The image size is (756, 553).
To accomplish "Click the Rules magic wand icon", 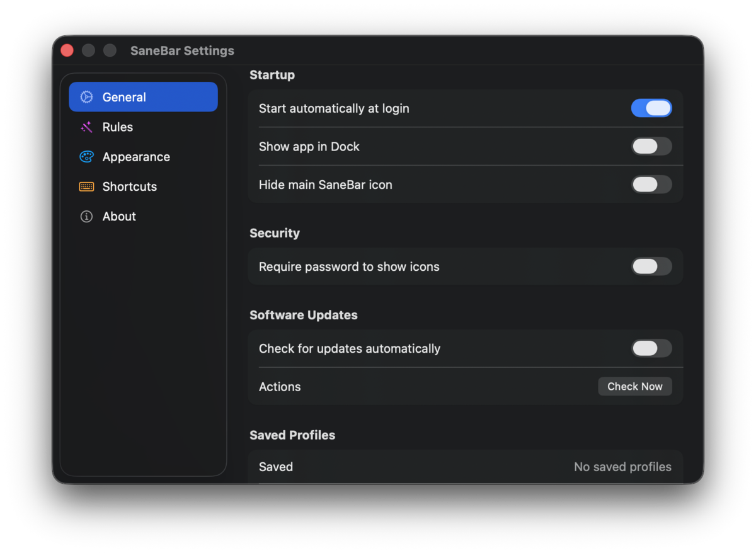I will point(86,127).
